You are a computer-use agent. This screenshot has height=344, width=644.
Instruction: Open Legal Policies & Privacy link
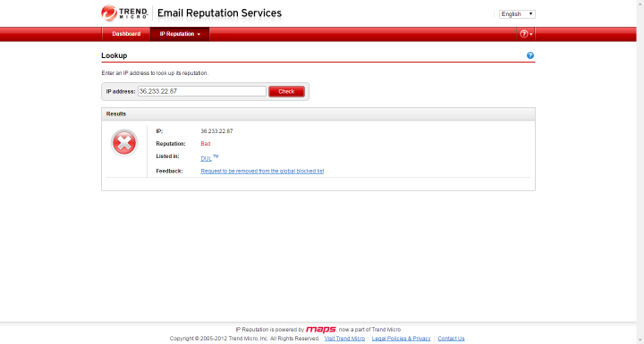point(401,339)
